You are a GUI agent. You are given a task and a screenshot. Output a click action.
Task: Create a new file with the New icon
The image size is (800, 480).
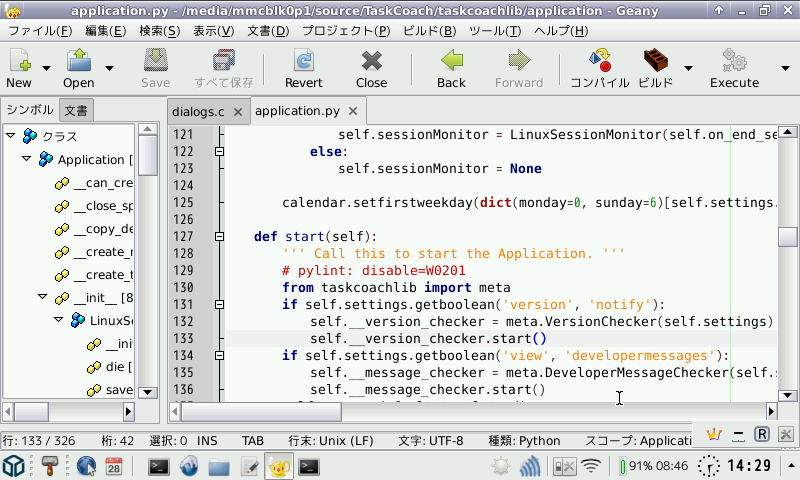[19, 60]
